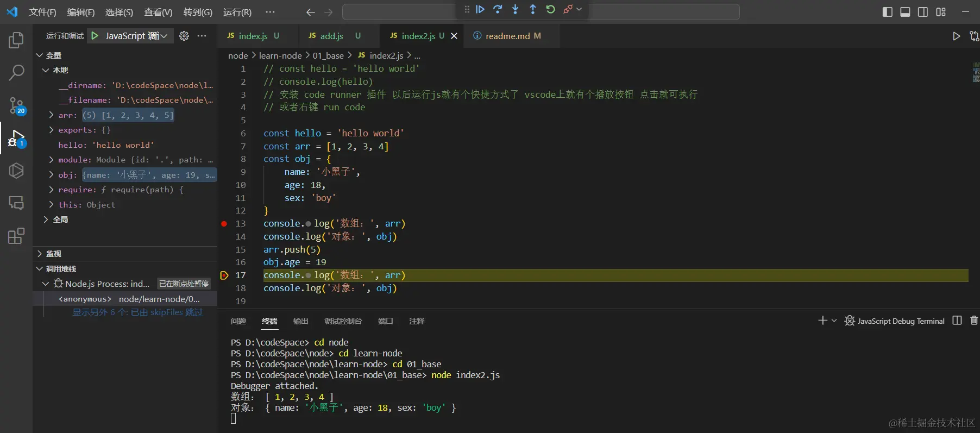
Task: Switch to the 调试控制台 panel tab
Action: (343, 321)
